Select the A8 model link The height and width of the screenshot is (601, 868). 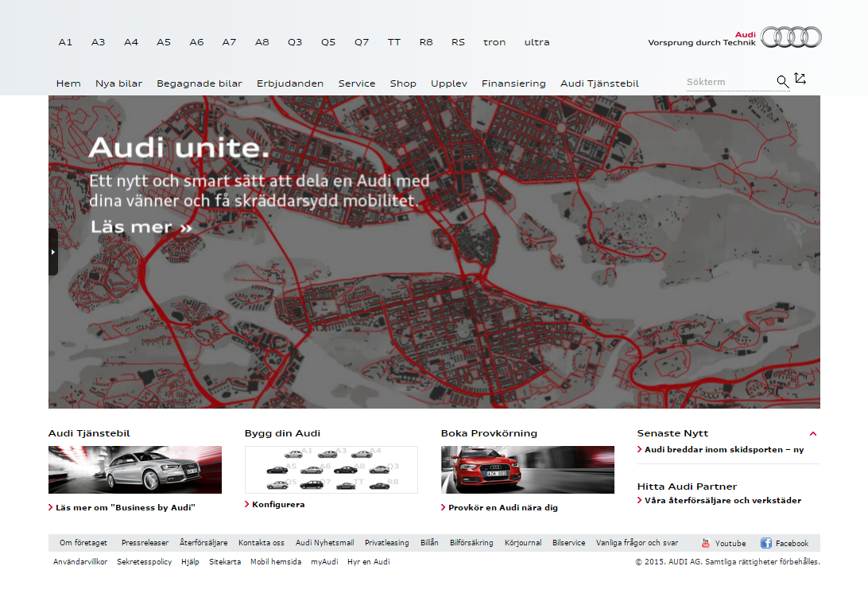[x=262, y=42]
